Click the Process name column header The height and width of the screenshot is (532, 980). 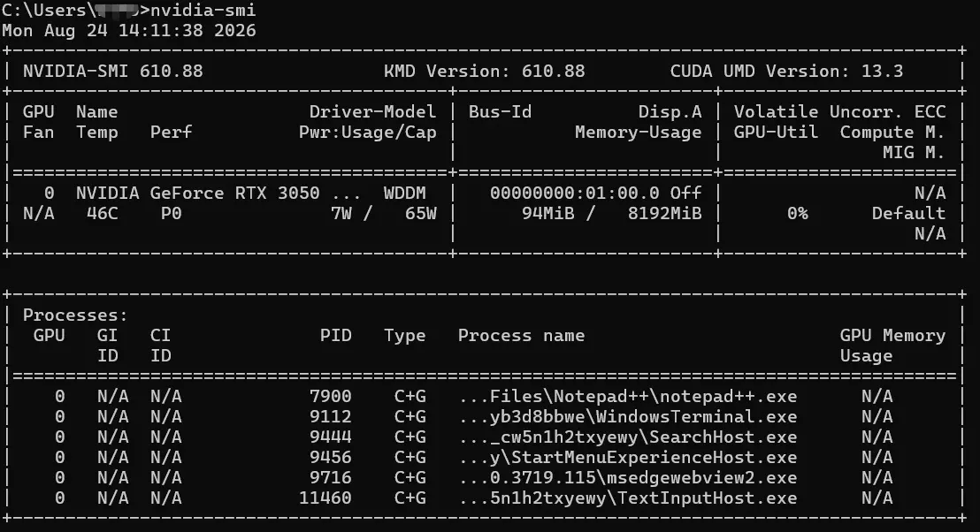point(521,335)
